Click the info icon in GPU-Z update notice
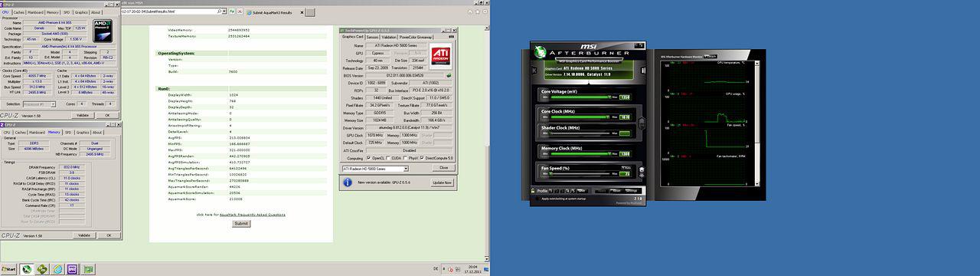Screen dimensions: 980x276 348,182
